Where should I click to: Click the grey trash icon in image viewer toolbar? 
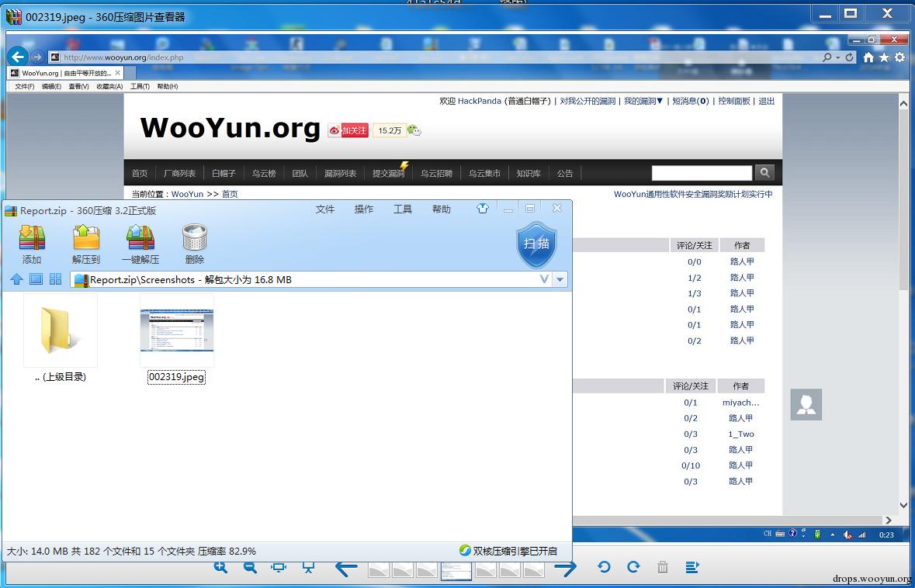pos(662,567)
